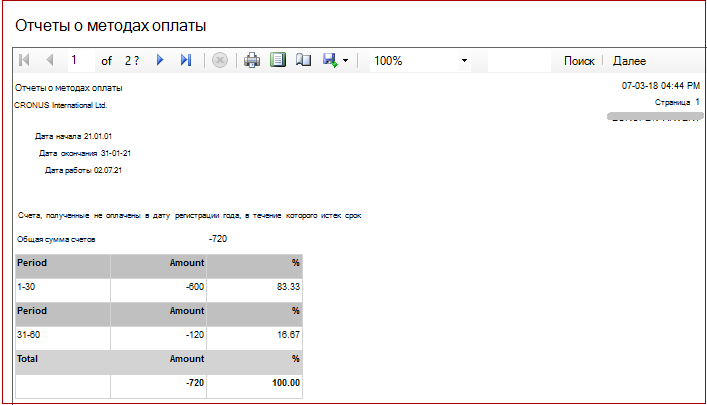The image size is (707, 405).
Task: Click the CRONUS International Ltd. text
Action: click(60, 105)
